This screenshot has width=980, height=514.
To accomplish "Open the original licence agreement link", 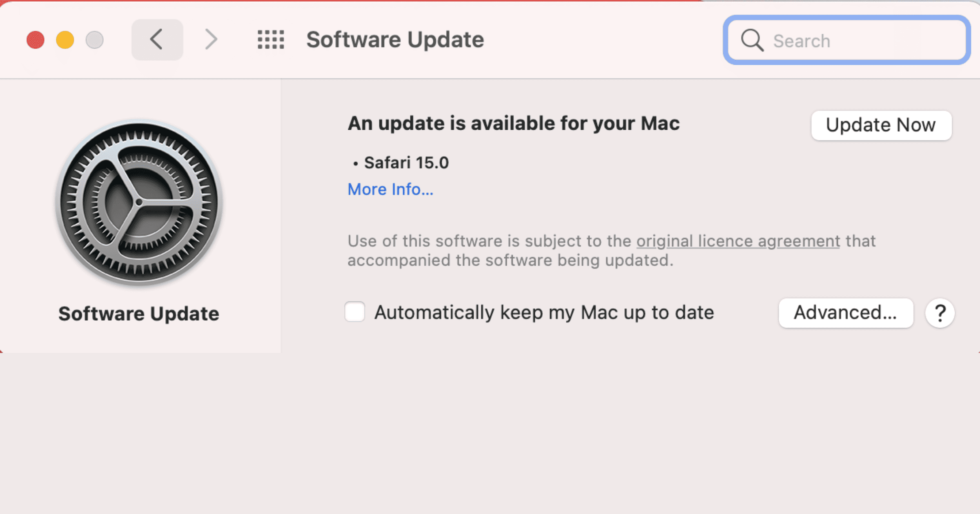I will [738, 241].
